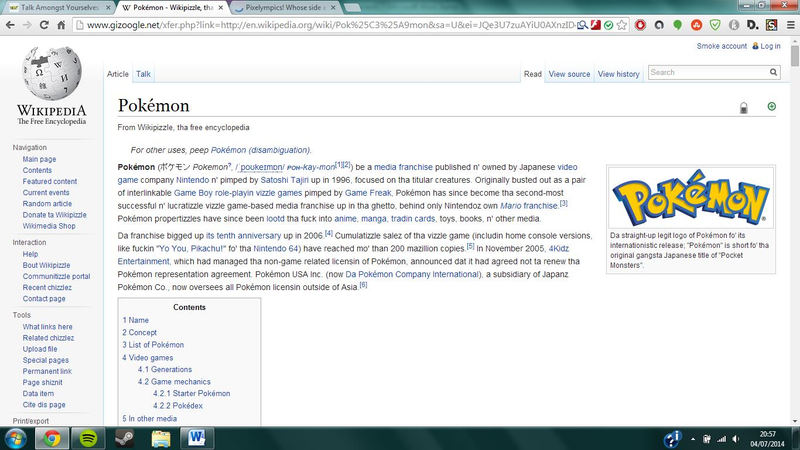Screen dimensions: 800x450
Task: Click the grey circular extension icon
Action: tap(734, 25)
